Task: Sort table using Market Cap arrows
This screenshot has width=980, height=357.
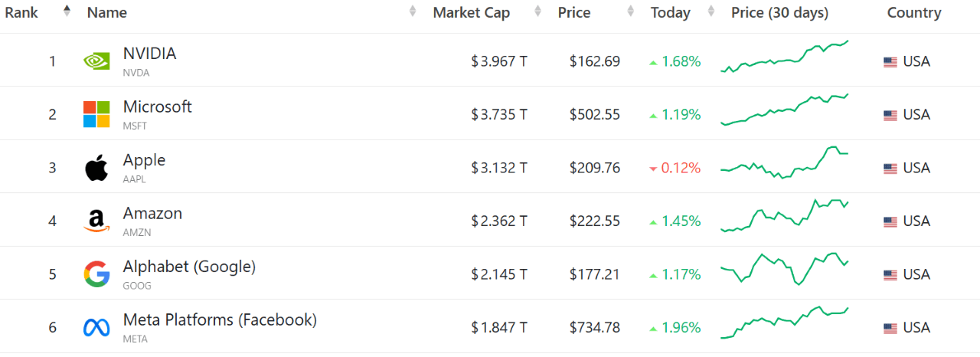Action: tap(537, 11)
